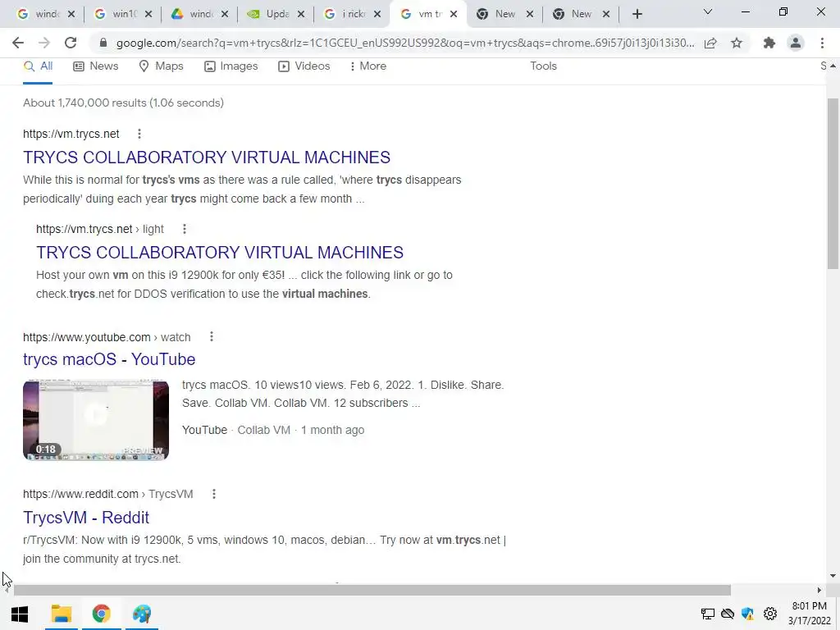
Task: Open the cloud sync tray icon
Action: click(728, 614)
